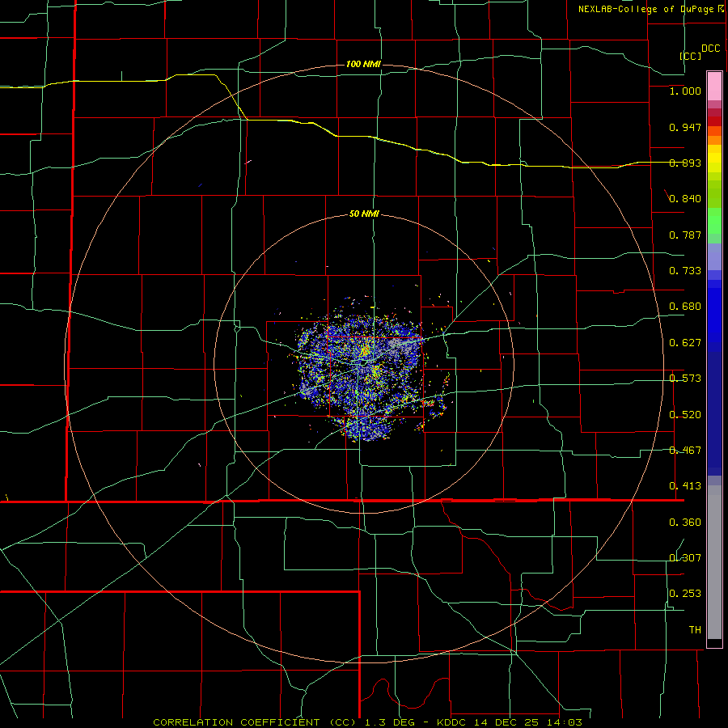728x728 pixels.
Task: Select the 1.000 legend value
Action: [685, 91]
